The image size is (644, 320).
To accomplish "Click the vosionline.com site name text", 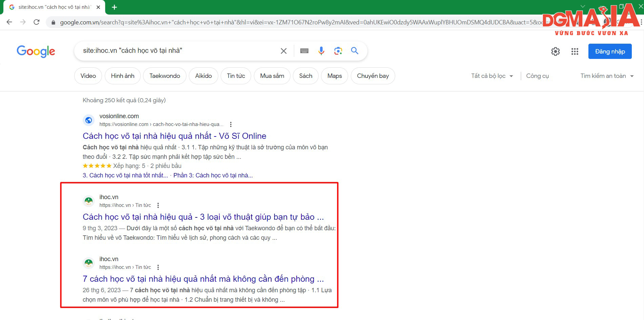I will tap(119, 116).
